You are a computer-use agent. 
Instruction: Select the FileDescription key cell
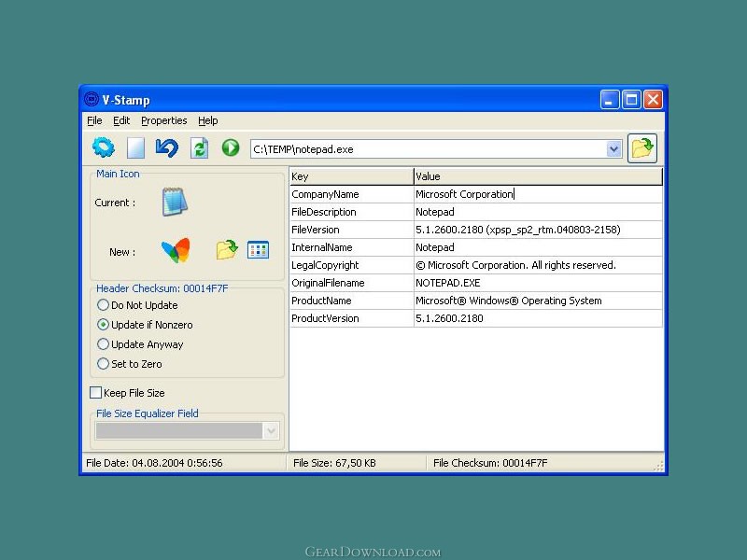(x=352, y=212)
